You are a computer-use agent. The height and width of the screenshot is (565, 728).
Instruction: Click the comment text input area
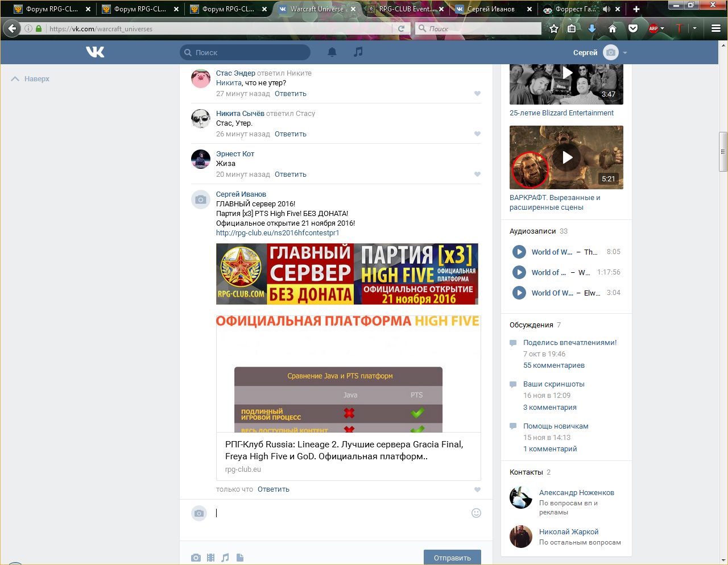tap(341, 513)
